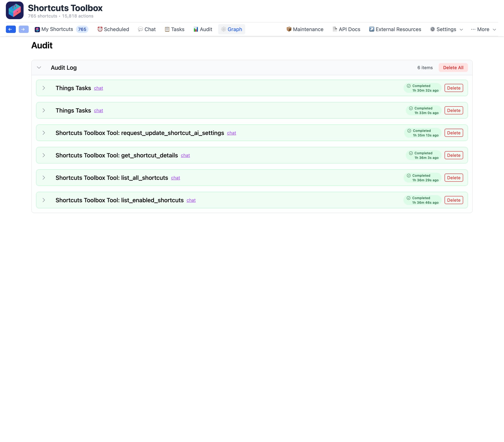Image resolution: width=504 pixels, height=442 pixels.
Task: Open the Graph view via its network icon
Action: [x=223, y=29]
